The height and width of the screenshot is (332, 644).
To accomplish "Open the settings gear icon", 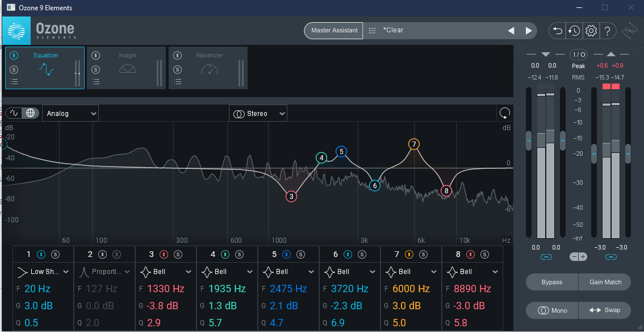I will click(x=591, y=31).
